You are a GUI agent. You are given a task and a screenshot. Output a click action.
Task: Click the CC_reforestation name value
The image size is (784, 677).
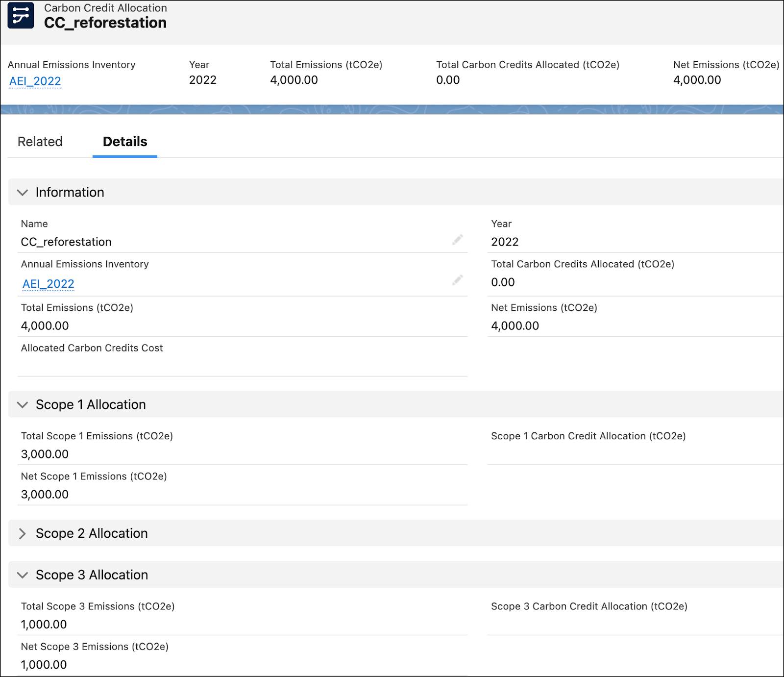(66, 242)
